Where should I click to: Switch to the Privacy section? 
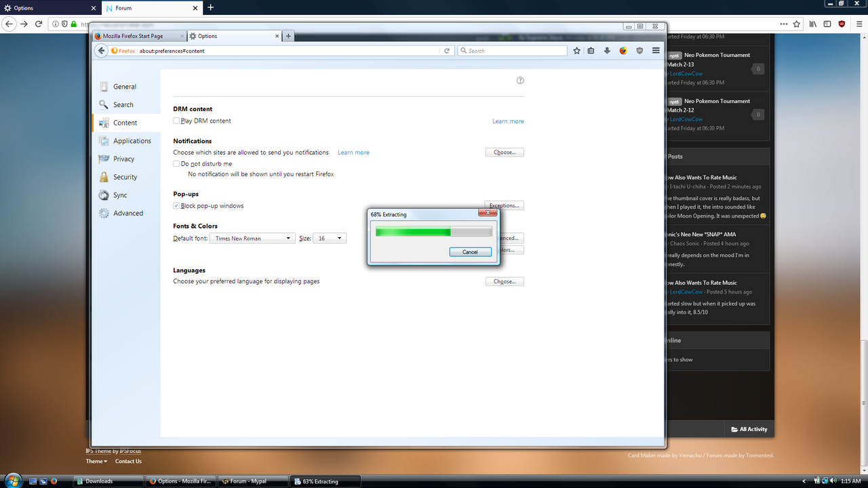(x=124, y=159)
